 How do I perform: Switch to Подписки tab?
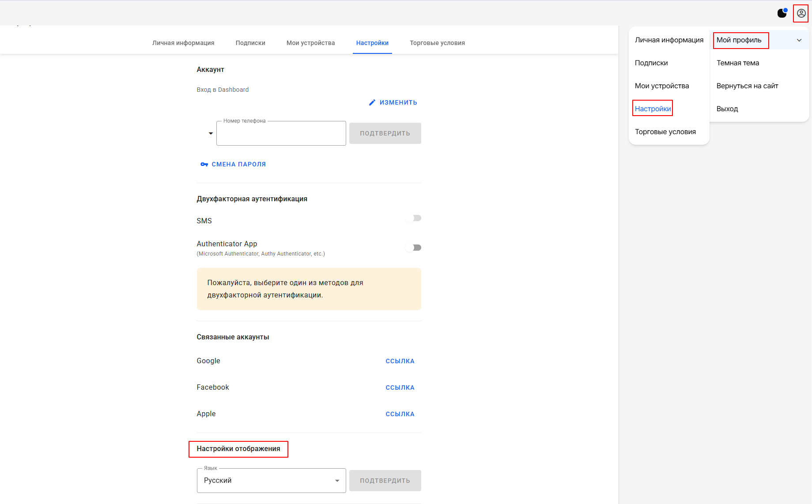[x=250, y=43]
